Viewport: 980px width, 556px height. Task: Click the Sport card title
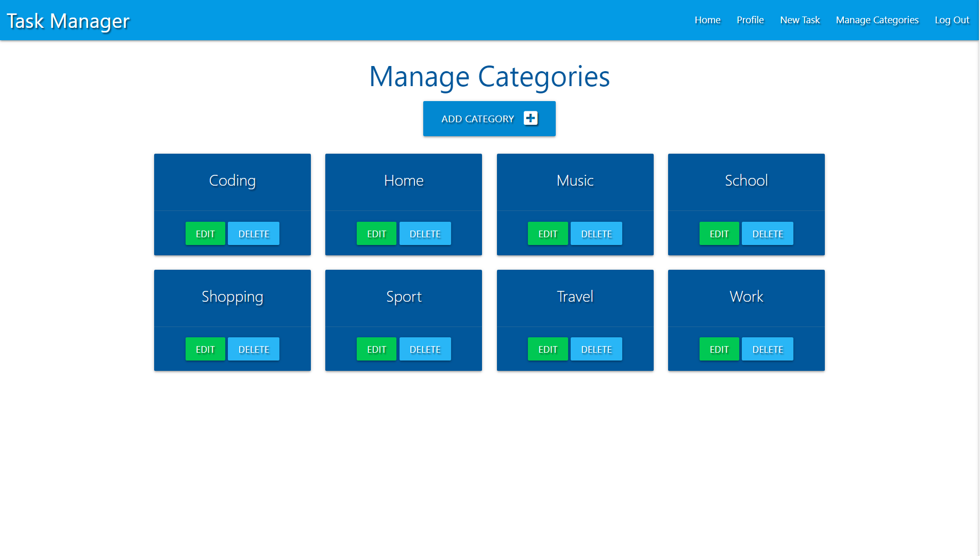pyautogui.click(x=404, y=297)
